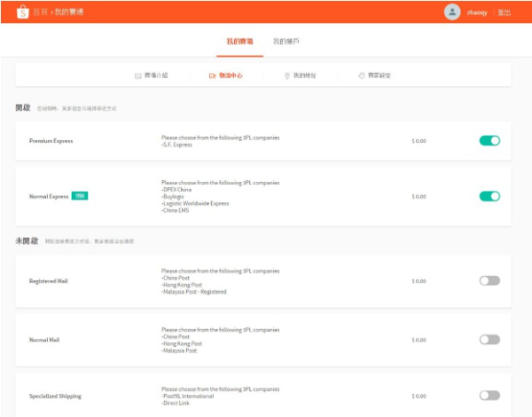Go to 首頁 in the header

tap(40, 12)
